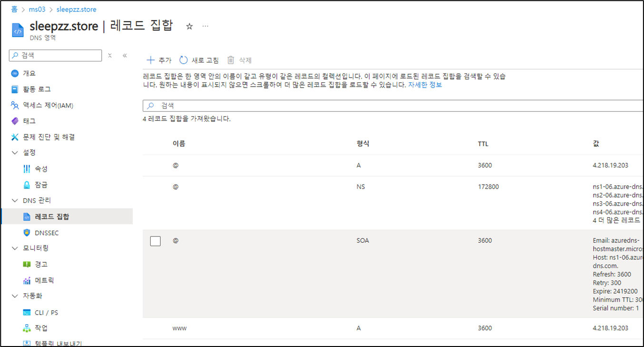644x347 pixels.
Task: Click the 레코드 집합 file icon
Action: click(27, 217)
